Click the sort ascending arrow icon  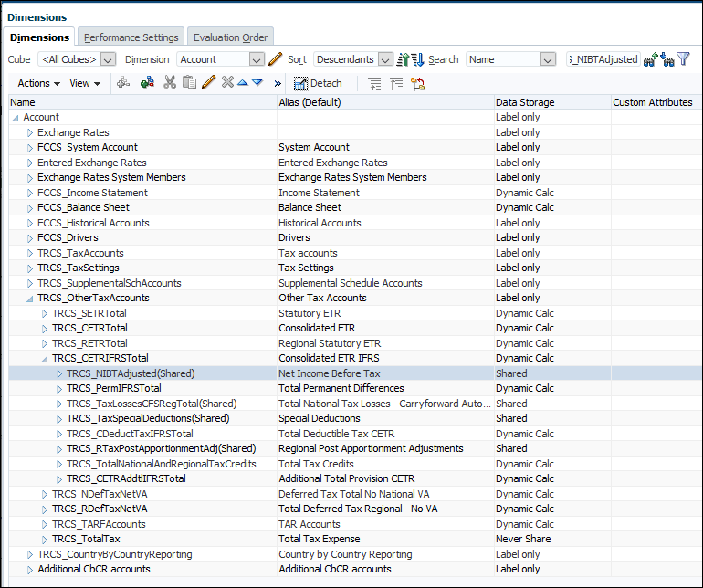coord(403,59)
